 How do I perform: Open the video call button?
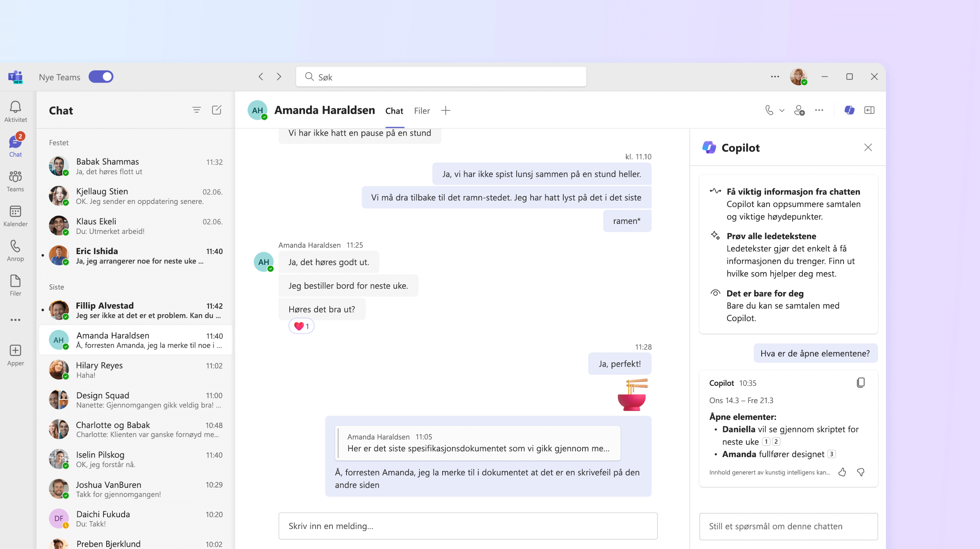point(779,110)
